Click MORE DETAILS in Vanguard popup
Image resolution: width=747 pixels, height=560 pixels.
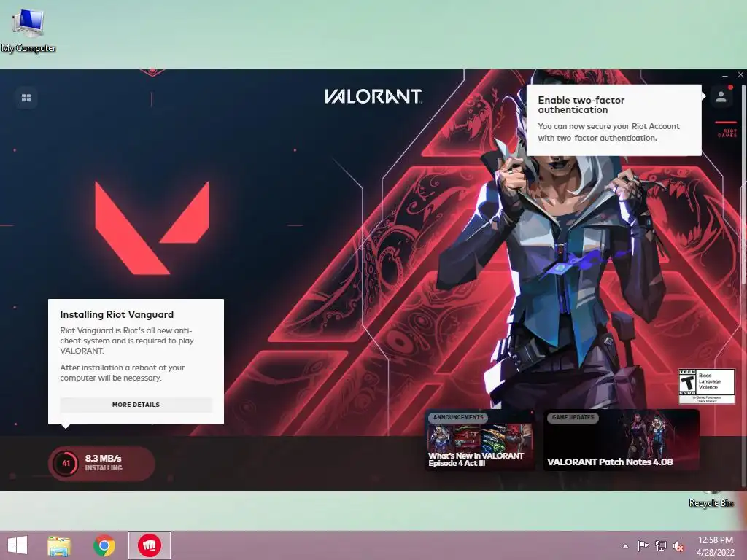[x=136, y=405]
